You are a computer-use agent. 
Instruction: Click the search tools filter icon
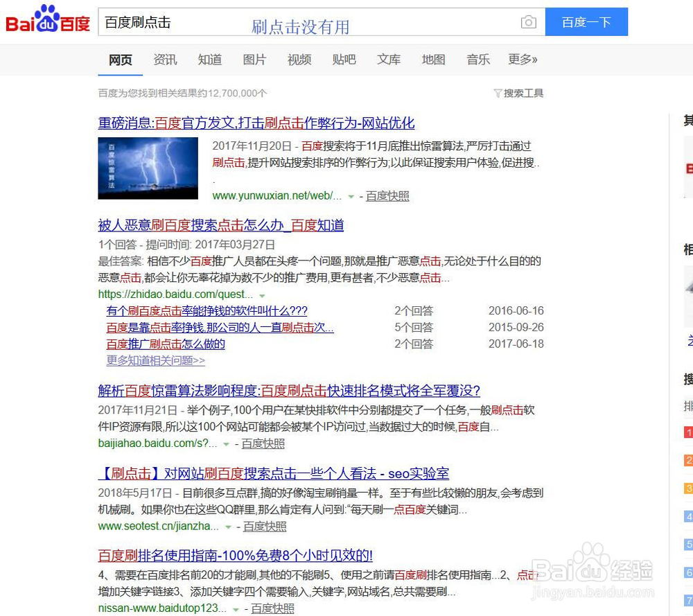tap(498, 94)
